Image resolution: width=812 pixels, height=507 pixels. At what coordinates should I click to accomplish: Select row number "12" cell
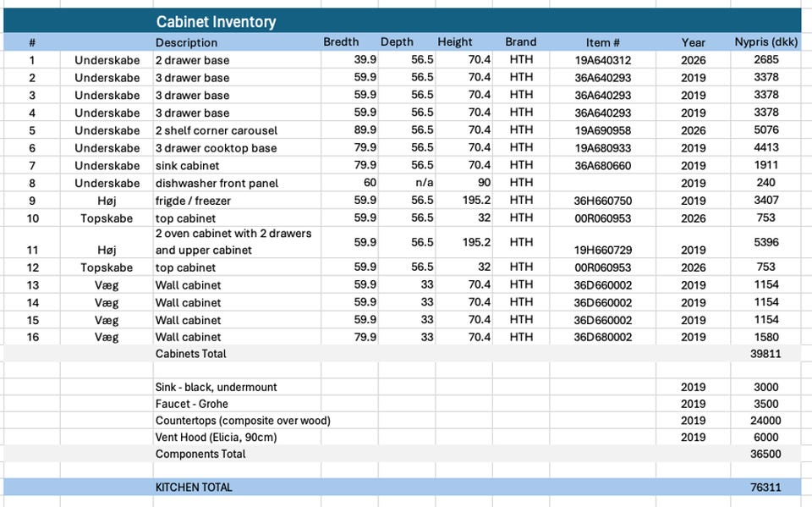(33, 268)
